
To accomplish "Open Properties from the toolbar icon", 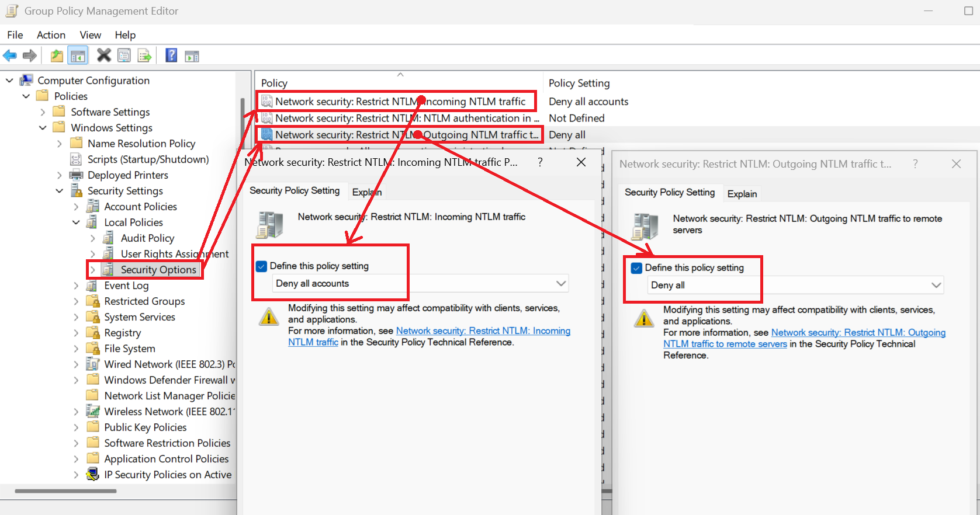I will tap(124, 55).
